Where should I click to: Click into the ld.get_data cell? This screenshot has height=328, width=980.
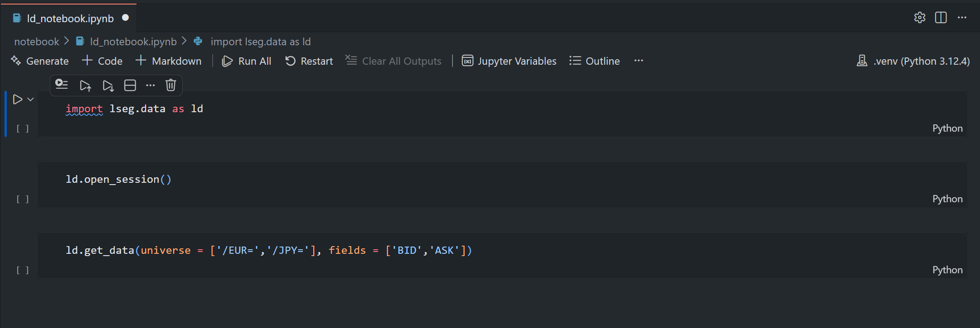coord(502,256)
